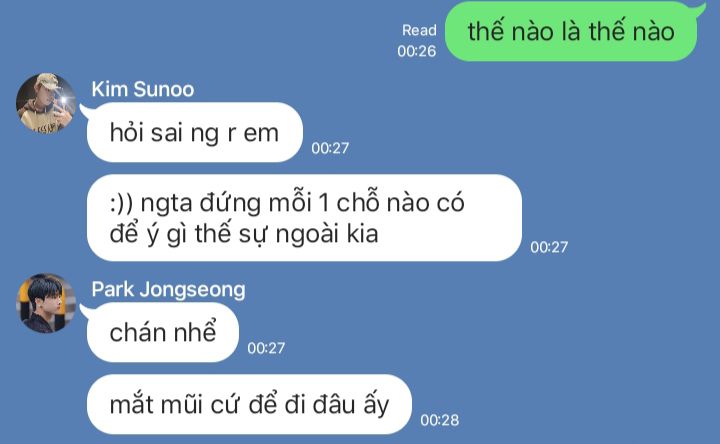720x444 pixels.
Task: Tap the 00:26 timestamp on sent message
Action: 416,51
